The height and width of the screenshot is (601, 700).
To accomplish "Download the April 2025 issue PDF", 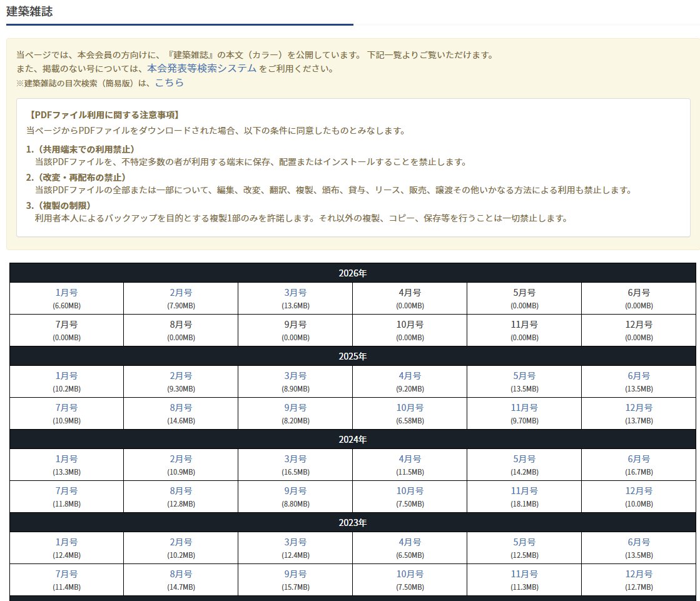I will coord(408,375).
